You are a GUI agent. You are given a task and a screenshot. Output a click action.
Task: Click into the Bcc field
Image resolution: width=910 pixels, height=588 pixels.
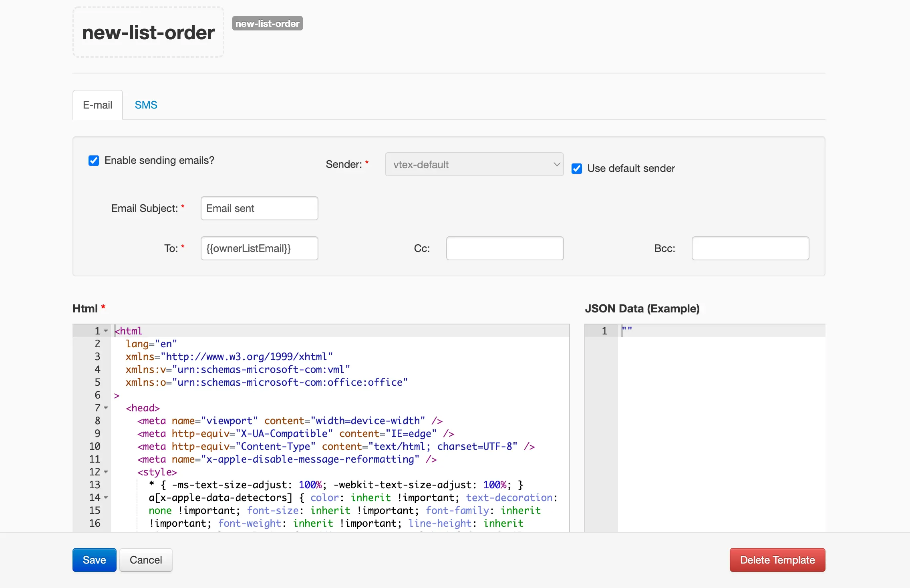pyautogui.click(x=750, y=248)
